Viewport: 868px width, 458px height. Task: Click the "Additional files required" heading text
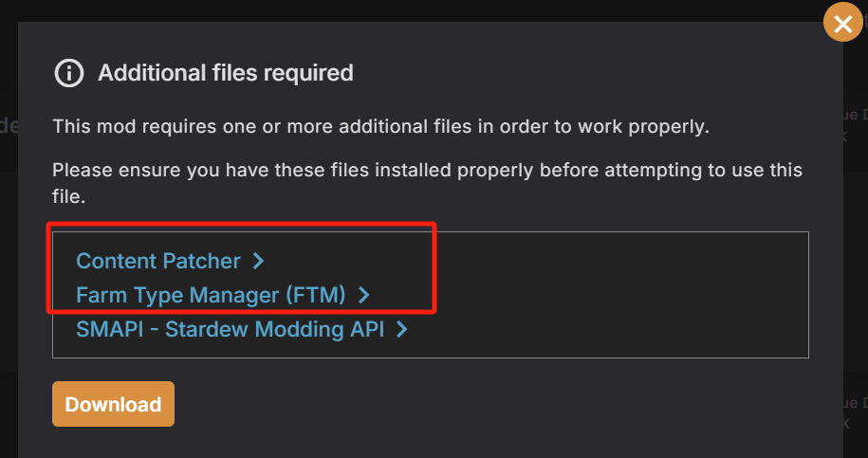click(x=226, y=73)
